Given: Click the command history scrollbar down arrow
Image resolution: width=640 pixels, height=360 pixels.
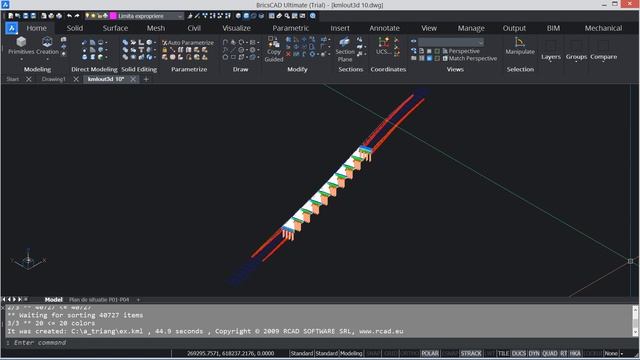Looking at the screenshot, I should [x=635, y=333].
